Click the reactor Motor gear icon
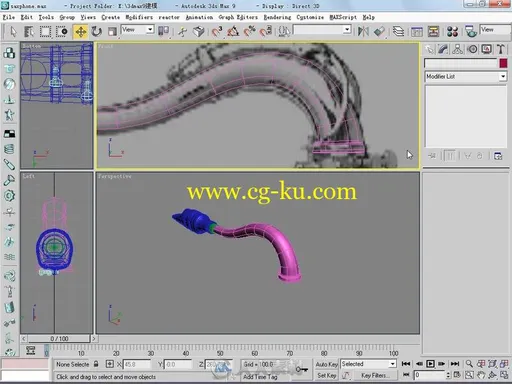This screenshot has width=512, height=384. (x=9, y=196)
